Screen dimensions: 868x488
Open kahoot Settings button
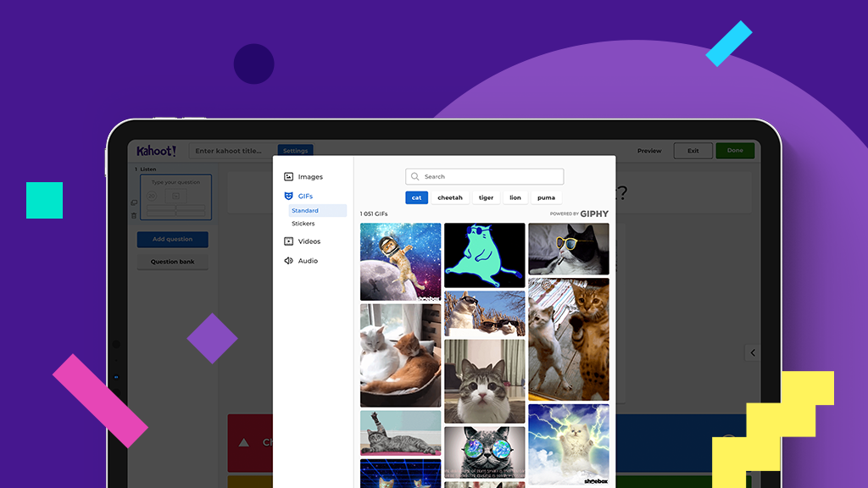tap(296, 151)
